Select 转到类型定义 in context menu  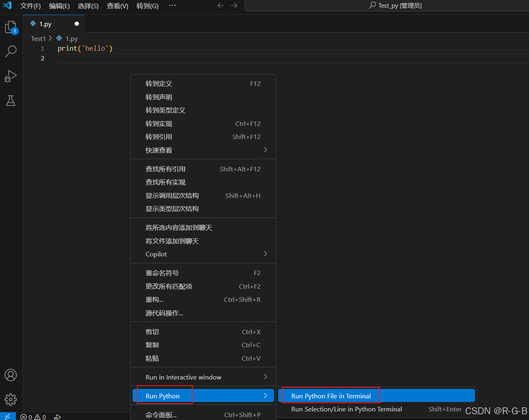tap(203, 110)
